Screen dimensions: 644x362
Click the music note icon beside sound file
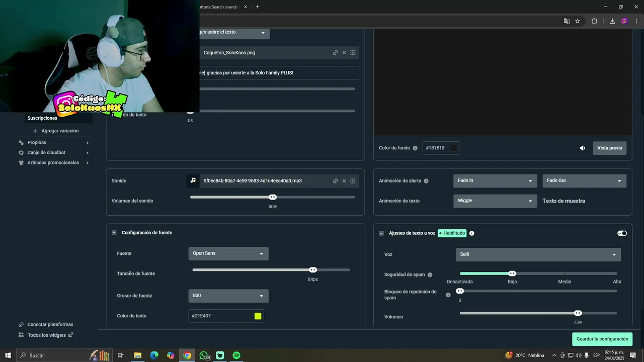[x=193, y=180]
